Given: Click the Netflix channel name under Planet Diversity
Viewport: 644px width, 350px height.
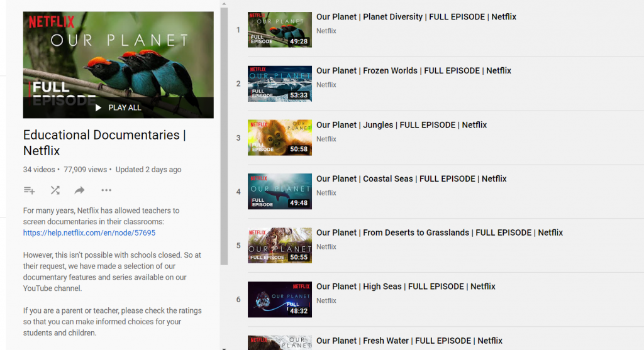Looking at the screenshot, I should 326,31.
